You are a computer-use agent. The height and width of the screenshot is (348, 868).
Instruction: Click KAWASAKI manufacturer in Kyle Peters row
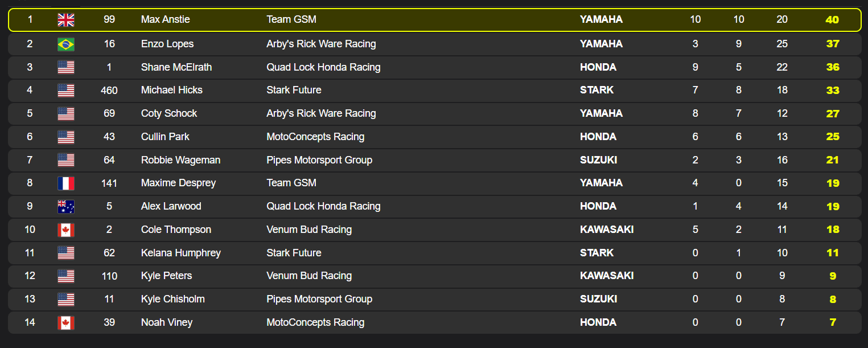pos(607,276)
